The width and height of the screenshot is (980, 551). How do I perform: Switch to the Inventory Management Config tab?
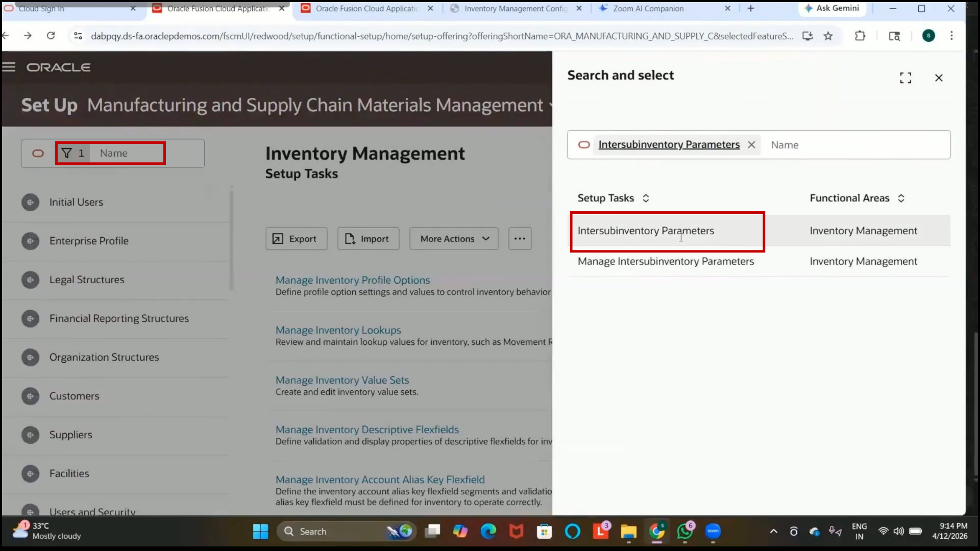(516, 9)
